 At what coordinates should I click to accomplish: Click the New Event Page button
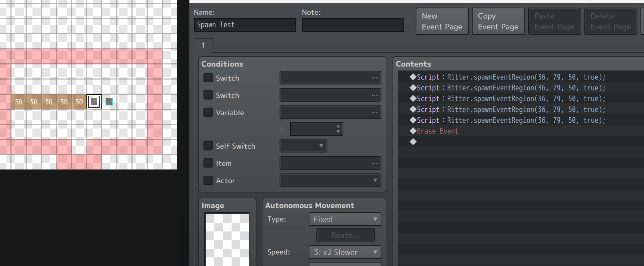click(x=442, y=21)
